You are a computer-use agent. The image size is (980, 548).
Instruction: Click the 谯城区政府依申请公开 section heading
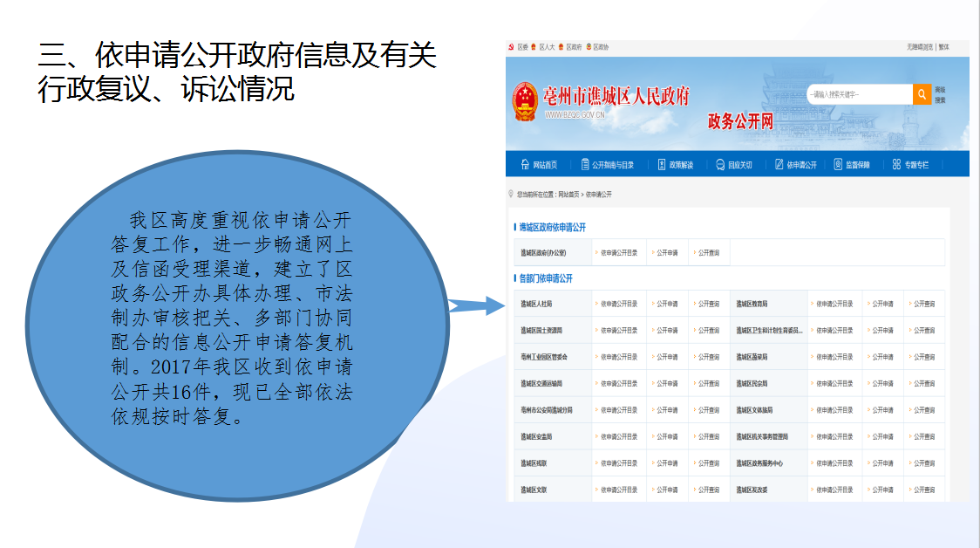(x=553, y=227)
